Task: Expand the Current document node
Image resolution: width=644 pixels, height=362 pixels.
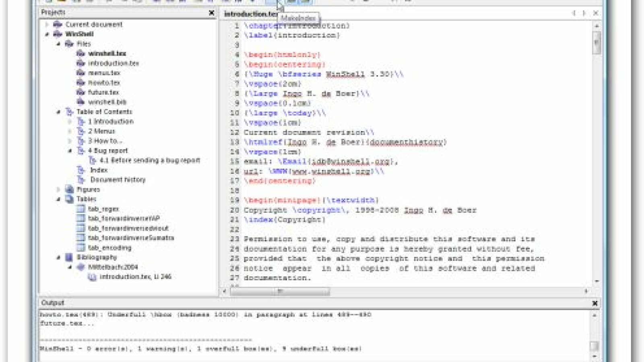Action: 47,25
